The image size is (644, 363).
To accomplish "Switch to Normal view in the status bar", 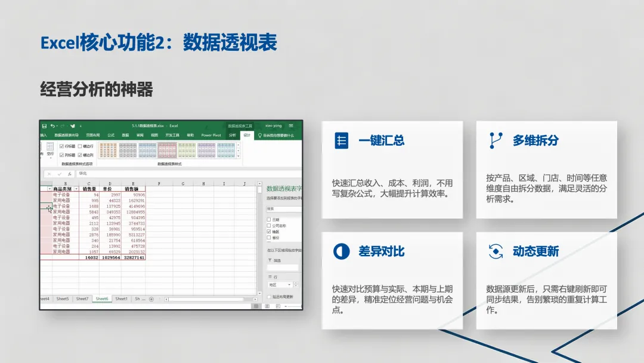I will [256, 306].
